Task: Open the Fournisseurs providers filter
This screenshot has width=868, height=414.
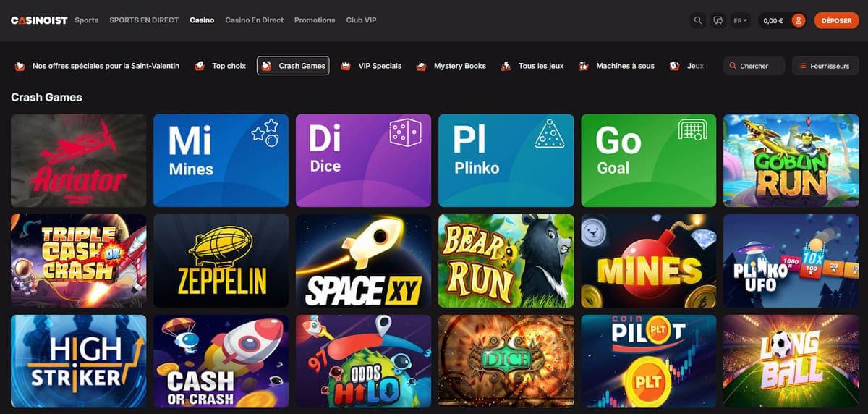Action: coord(825,66)
